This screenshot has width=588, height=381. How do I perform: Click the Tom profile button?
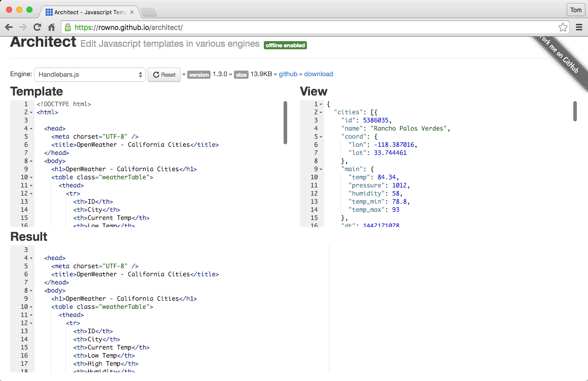click(x=575, y=10)
